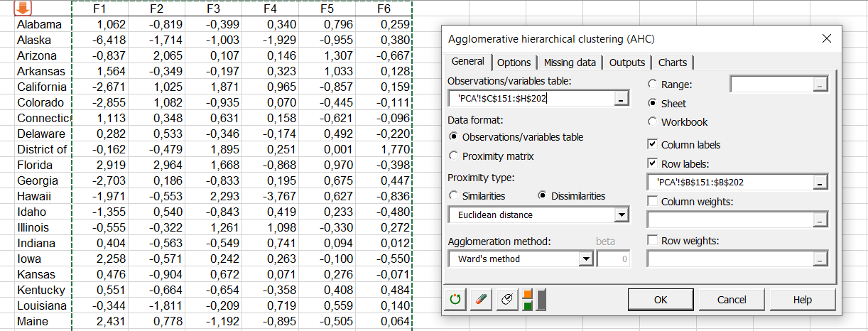Open the Euclidean distance dropdown
Image resolution: width=868 pixels, height=331 pixels.
click(622, 215)
